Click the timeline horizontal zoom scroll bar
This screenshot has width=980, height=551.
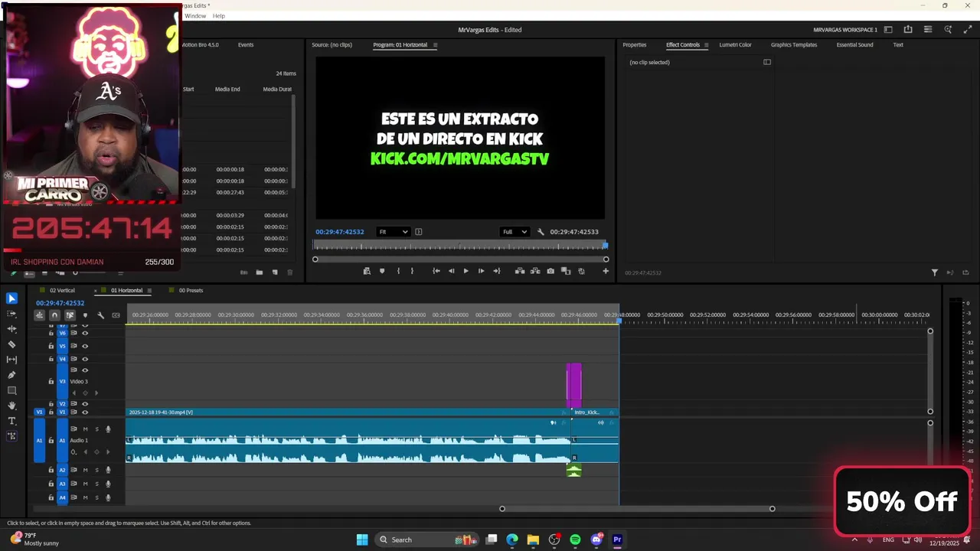[x=637, y=509]
